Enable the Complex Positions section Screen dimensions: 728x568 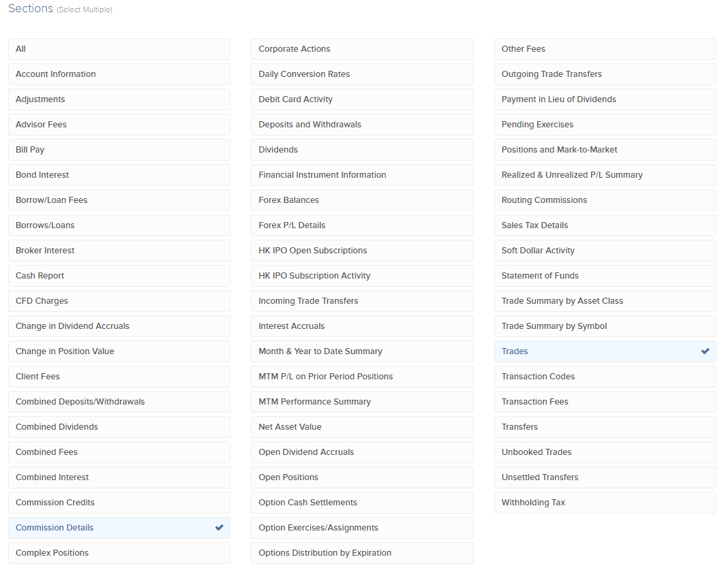click(x=119, y=553)
